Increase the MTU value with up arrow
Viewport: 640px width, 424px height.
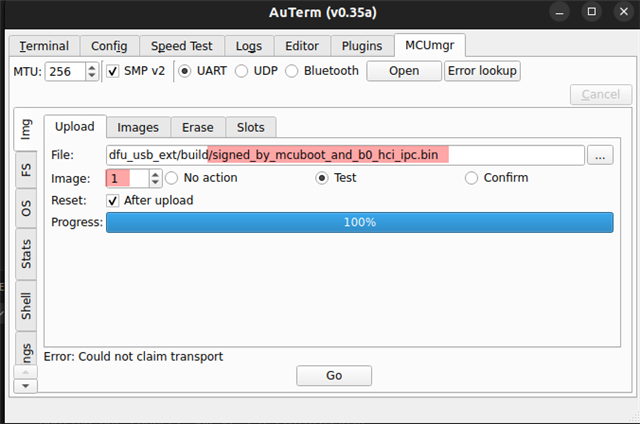click(x=92, y=67)
